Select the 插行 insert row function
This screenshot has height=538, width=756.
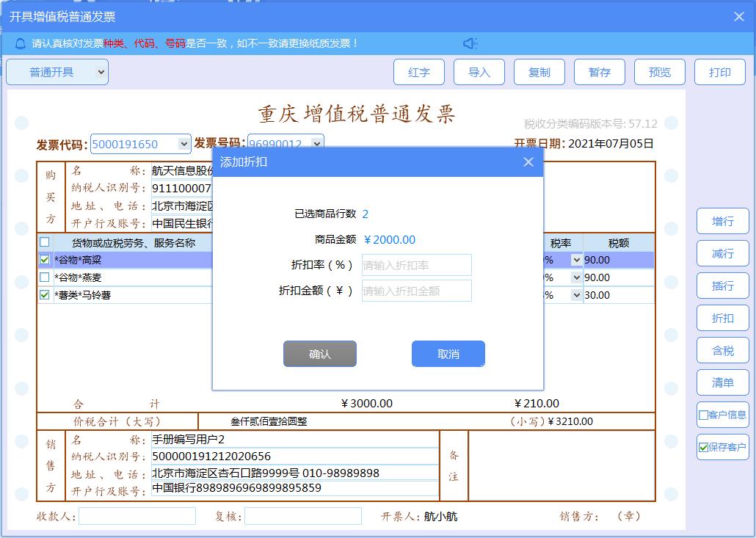pyautogui.click(x=722, y=286)
